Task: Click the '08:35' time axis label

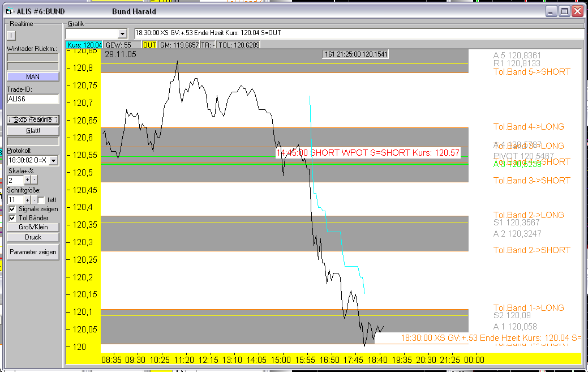Action: pos(111,360)
